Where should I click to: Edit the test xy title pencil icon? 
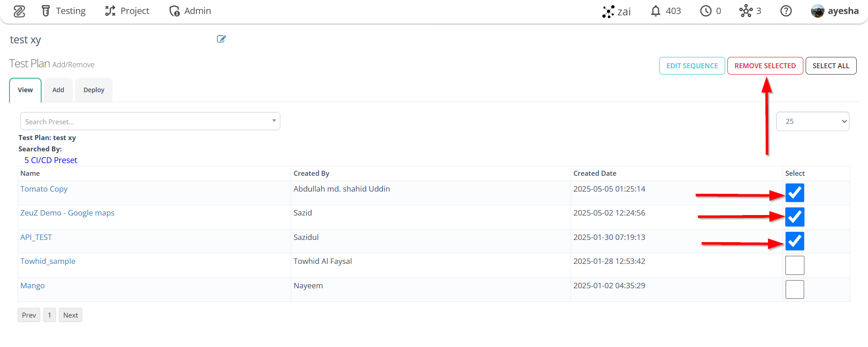221,39
